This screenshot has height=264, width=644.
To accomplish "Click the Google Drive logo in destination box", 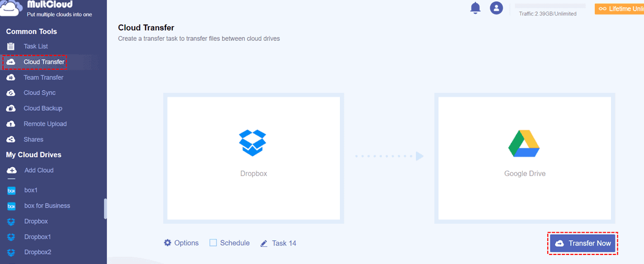I will (x=524, y=144).
